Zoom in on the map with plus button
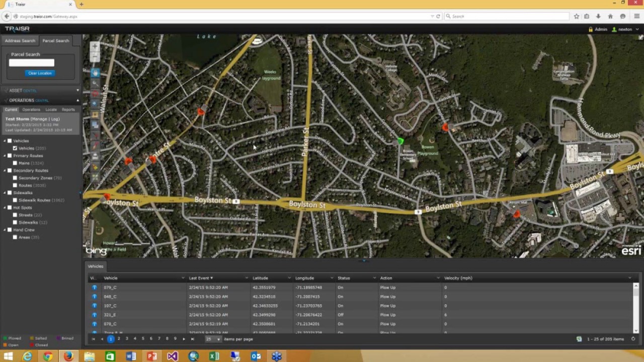The width and height of the screenshot is (644, 362). (x=95, y=46)
